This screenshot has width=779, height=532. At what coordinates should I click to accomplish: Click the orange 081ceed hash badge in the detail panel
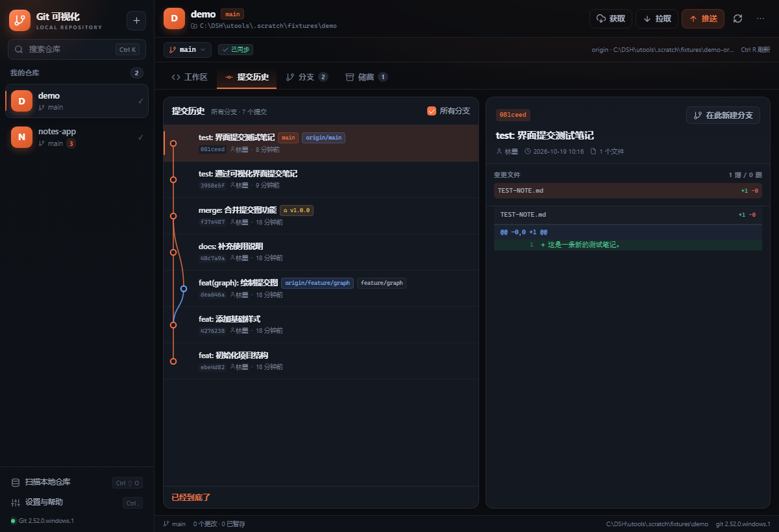coord(513,115)
